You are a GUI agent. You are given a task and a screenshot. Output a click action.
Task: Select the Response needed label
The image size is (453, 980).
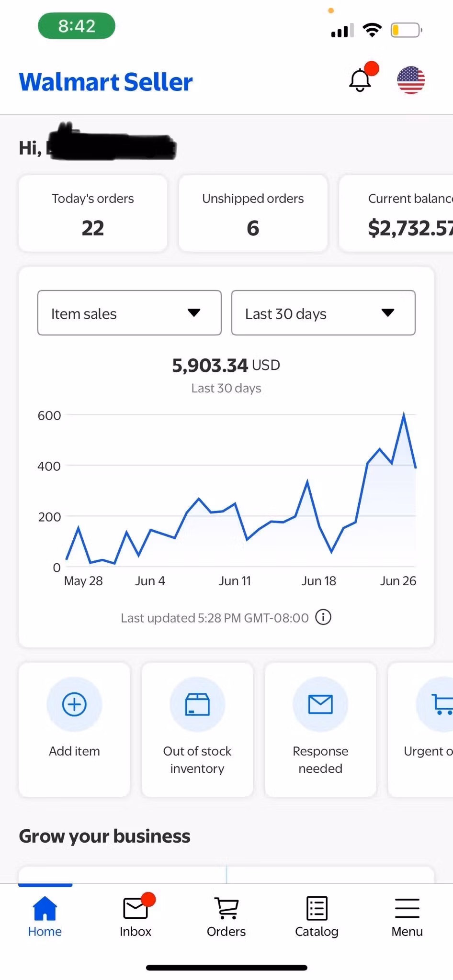click(320, 760)
